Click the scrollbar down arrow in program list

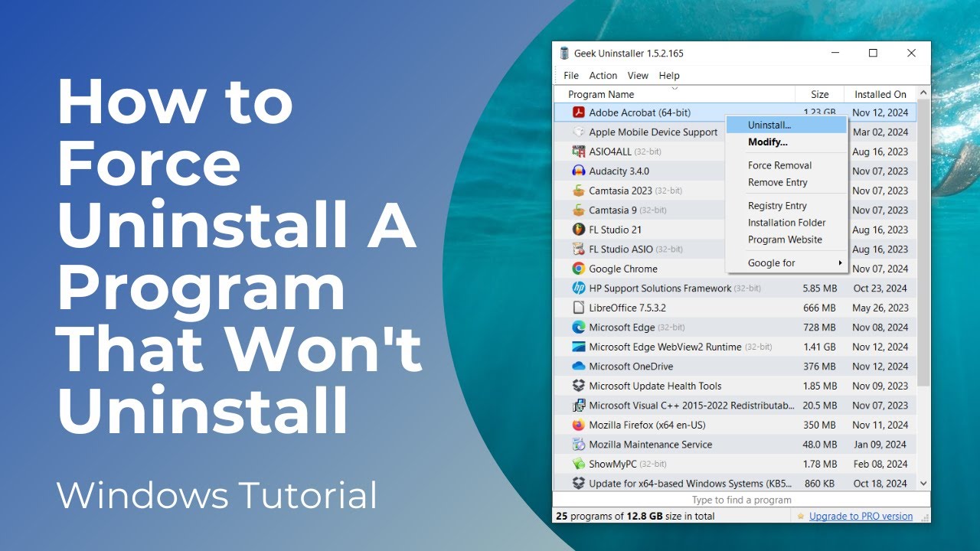tap(923, 484)
